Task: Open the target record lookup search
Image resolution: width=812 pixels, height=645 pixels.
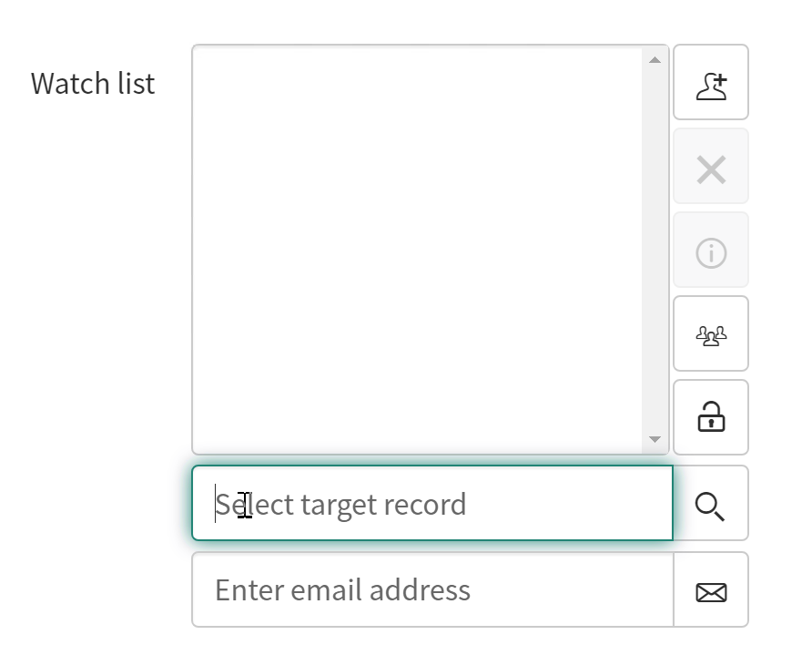Action: tap(710, 504)
